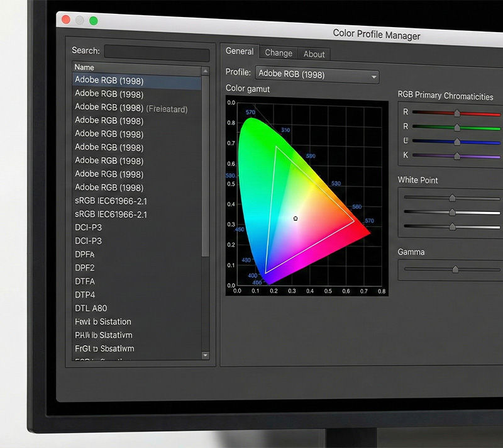Click inside the Search field
Image resolution: width=503 pixels, height=448 pixels.
tap(157, 52)
